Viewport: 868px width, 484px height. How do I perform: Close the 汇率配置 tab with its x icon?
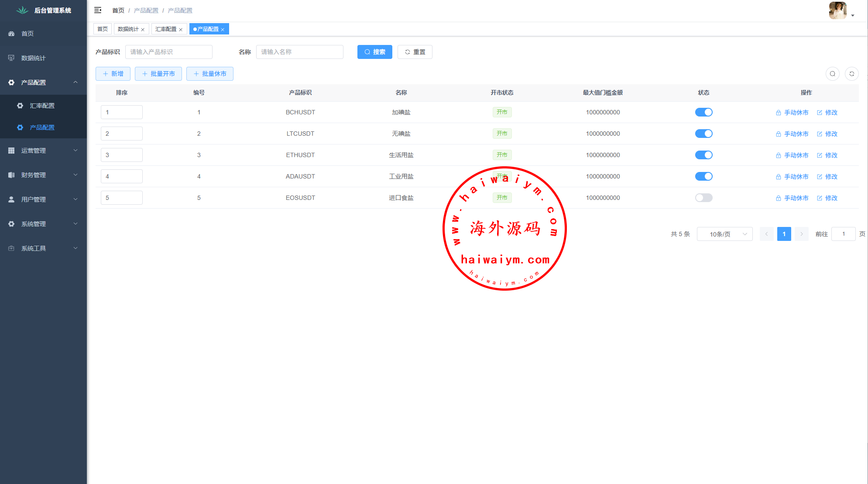click(x=181, y=30)
